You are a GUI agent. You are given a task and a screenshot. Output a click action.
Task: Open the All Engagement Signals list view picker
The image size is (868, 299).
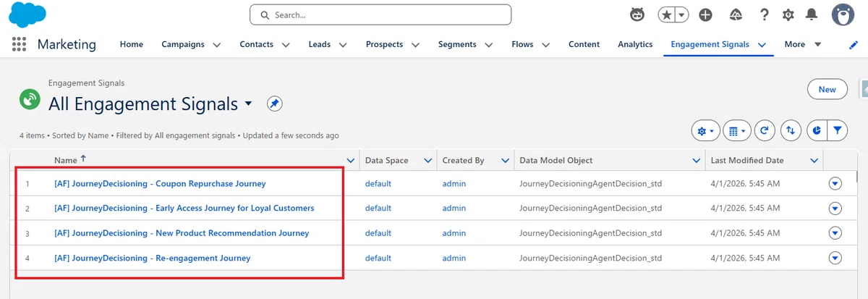248,104
